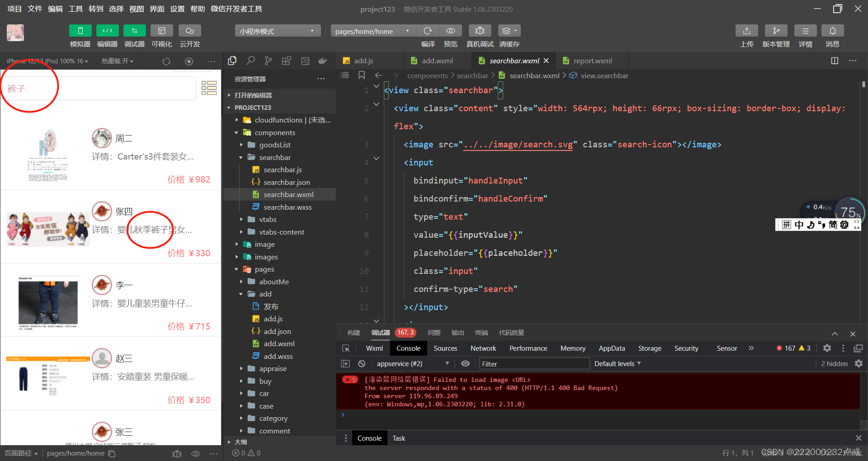Open project details panel
The width and height of the screenshot is (868, 461).
tap(805, 31)
